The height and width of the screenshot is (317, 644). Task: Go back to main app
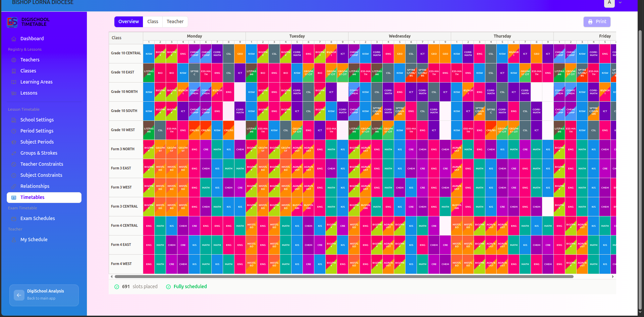[44, 295]
